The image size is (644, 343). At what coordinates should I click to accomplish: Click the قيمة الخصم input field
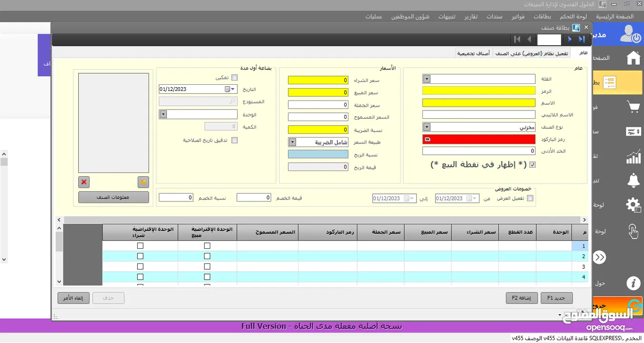pos(254,197)
